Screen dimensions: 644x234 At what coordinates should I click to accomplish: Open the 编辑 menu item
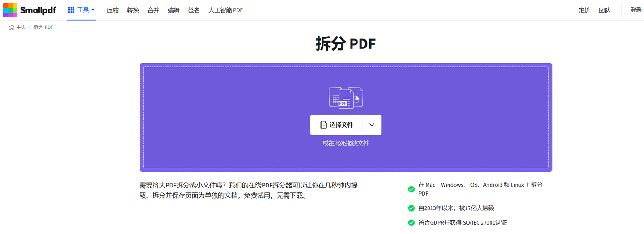[x=174, y=10]
